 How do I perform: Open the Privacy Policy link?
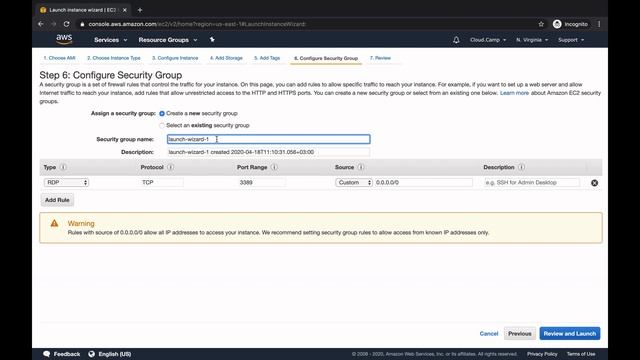click(542, 354)
